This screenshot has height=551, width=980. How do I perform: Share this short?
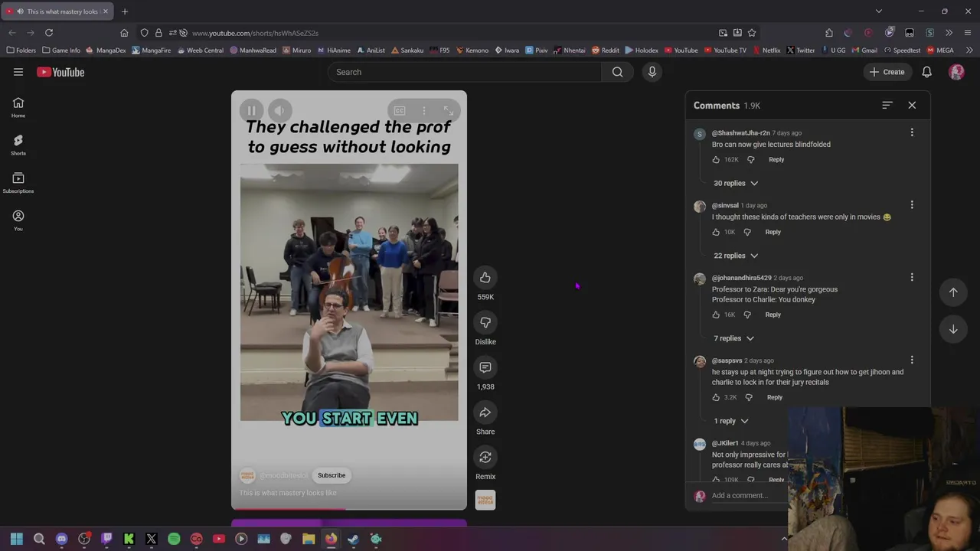coord(485,412)
